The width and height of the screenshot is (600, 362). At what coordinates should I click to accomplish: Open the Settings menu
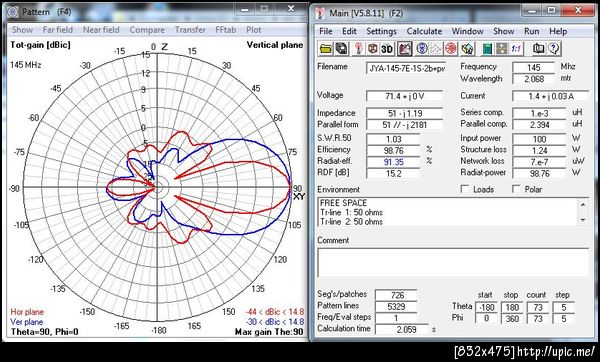[x=382, y=31]
